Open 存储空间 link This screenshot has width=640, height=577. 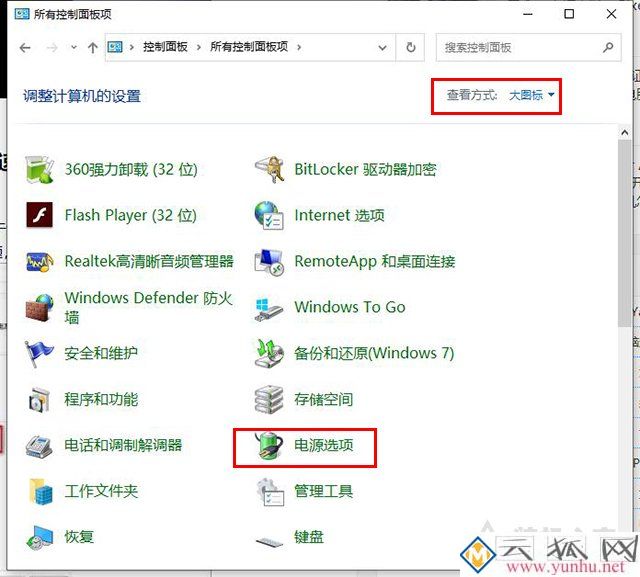point(324,399)
